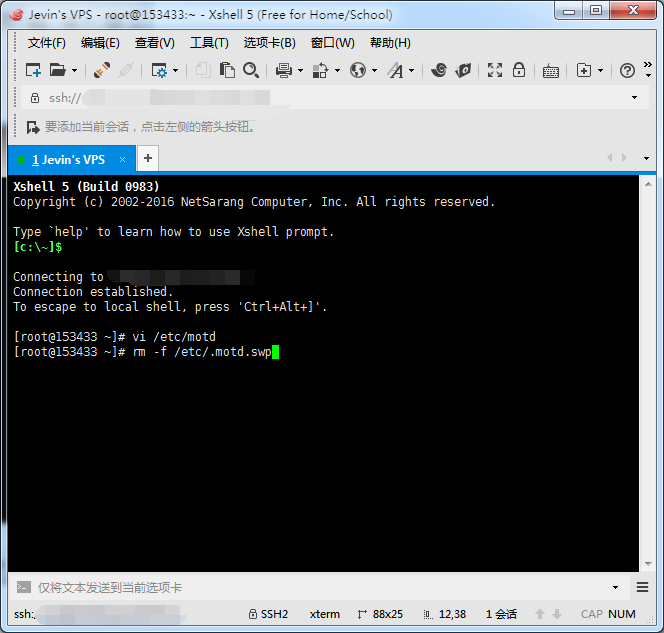Open the tab list dropdown arrow
Screen dimensions: 664x633
(x=647, y=158)
